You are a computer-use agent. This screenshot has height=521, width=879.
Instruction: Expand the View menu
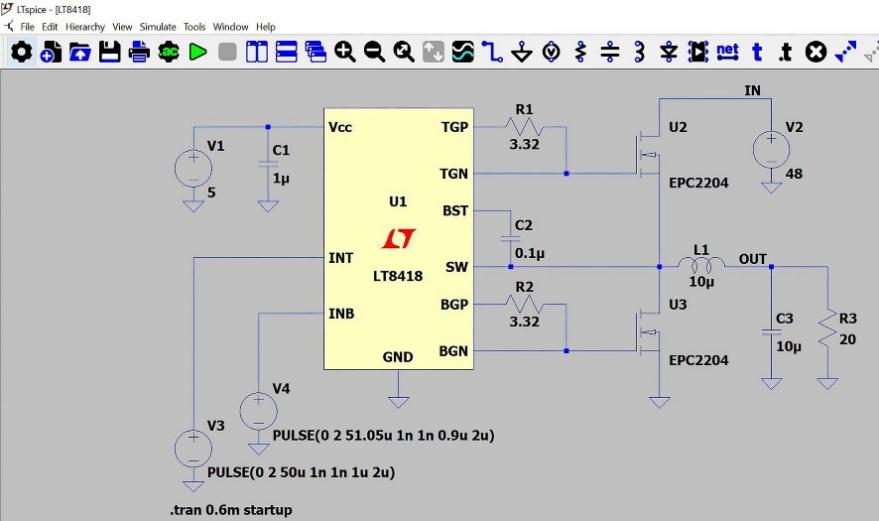[x=123, y=27]
